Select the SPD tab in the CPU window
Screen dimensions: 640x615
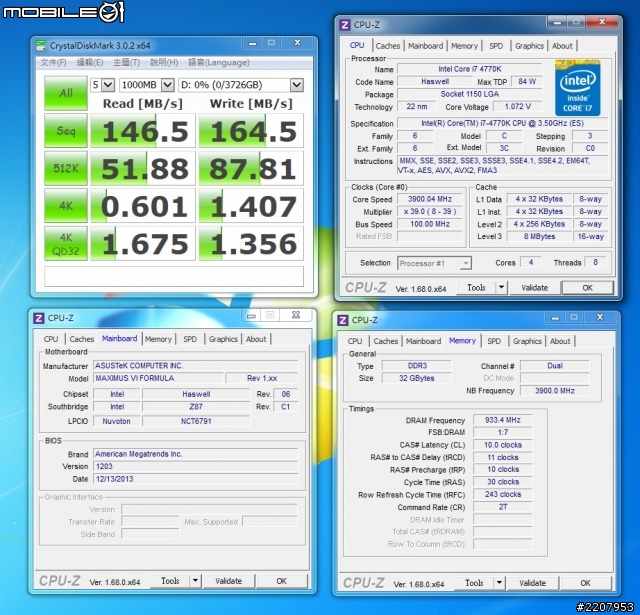point(496,46)
